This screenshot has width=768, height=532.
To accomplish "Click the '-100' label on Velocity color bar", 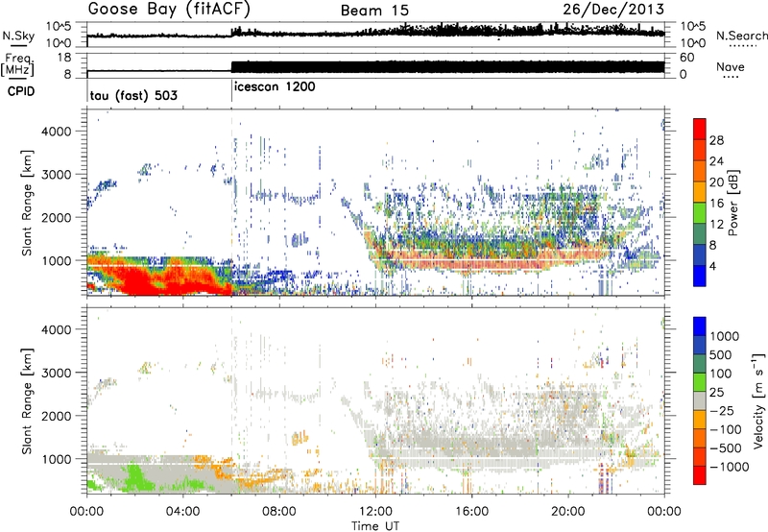I will [726, 429].
